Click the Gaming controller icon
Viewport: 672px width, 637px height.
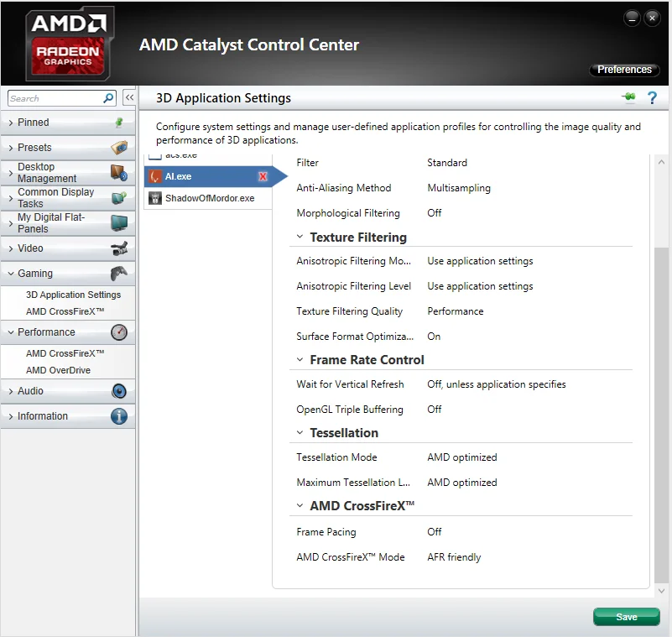[x=119, y=273]
